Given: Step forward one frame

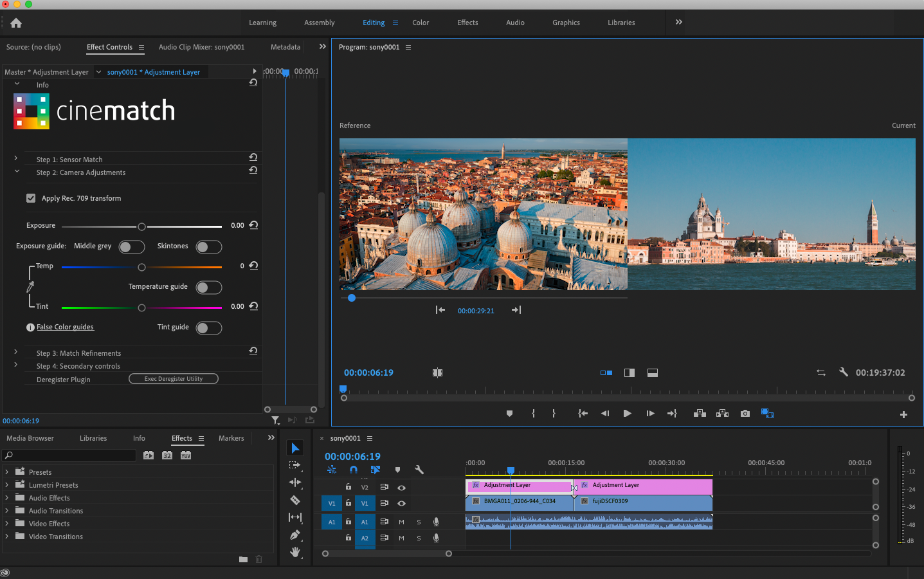Looking at the screenshot, I should click(650, 414).
